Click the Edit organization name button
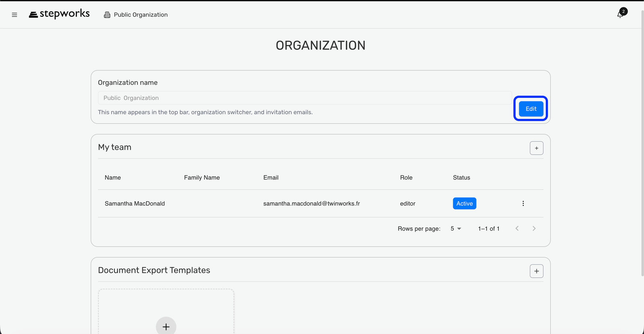The height and width of the screenshot is (334, 644). (x=531, y=109)
